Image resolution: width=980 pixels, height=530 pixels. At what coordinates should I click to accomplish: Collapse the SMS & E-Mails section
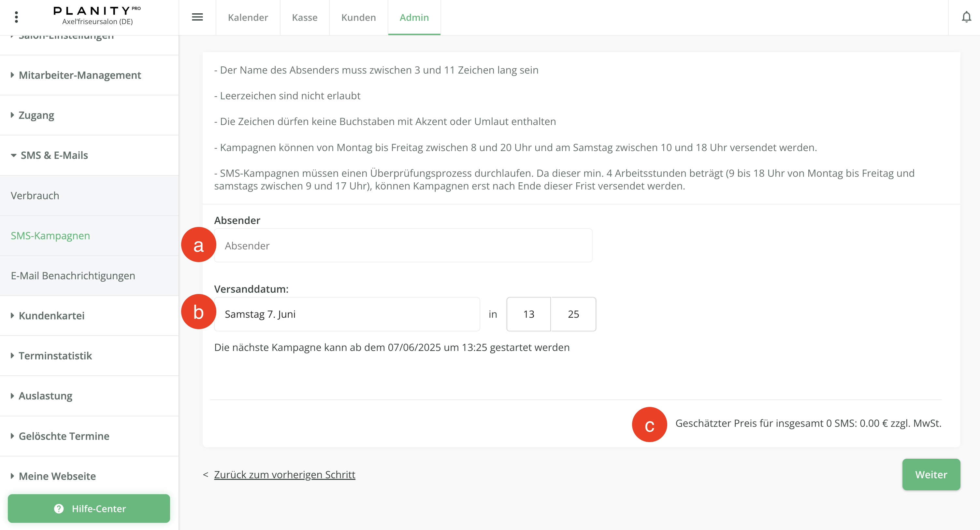54,155
